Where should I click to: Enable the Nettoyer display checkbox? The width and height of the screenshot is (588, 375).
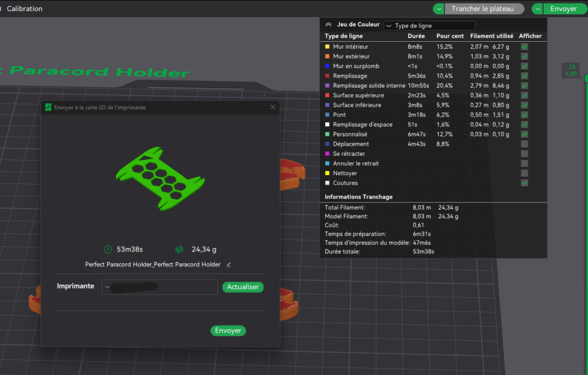click(x=524, y=173)
